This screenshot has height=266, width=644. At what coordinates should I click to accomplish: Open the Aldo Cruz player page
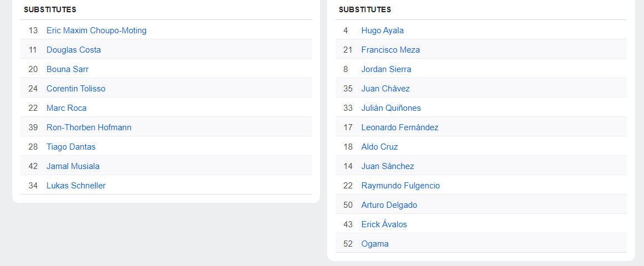point(379,146)
